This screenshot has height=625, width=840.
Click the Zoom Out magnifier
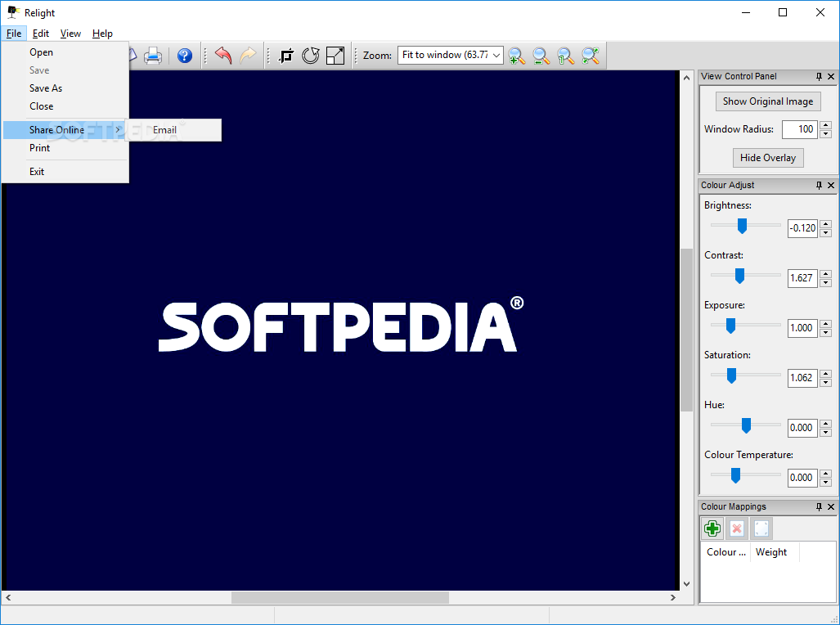(x=541, y=56)
